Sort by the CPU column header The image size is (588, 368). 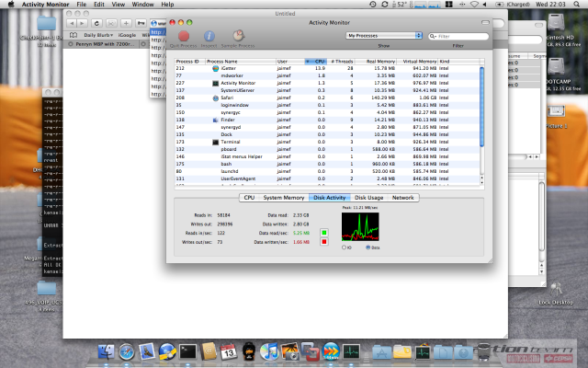(x=315, y=62)
